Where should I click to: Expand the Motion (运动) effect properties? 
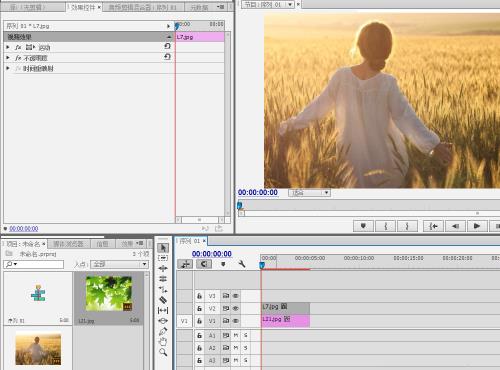(x=8, y=47)
